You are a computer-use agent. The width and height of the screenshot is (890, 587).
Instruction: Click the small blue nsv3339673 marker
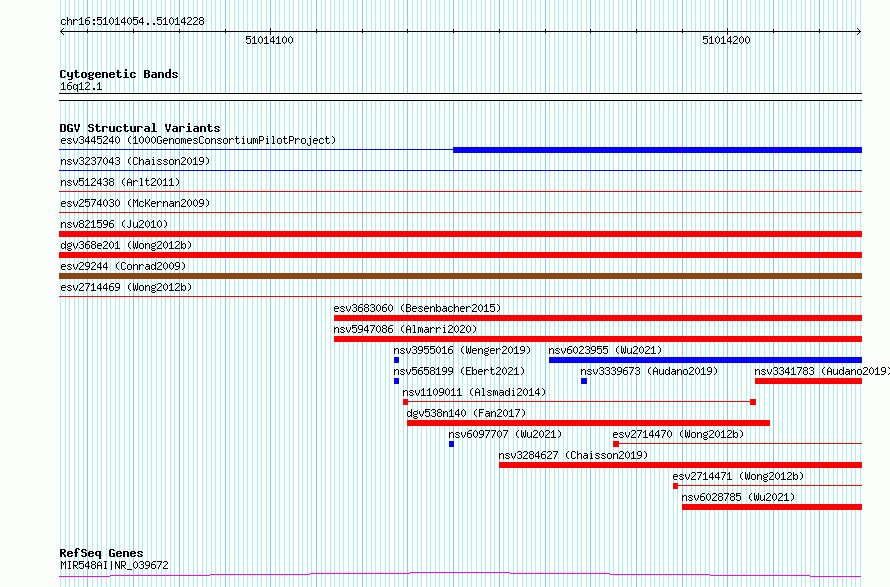click(x=583, y=381)
